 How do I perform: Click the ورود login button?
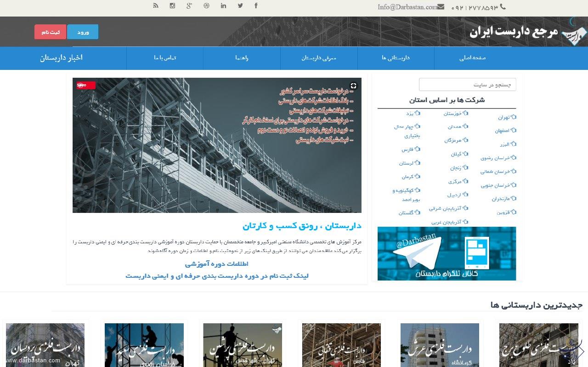83,32
